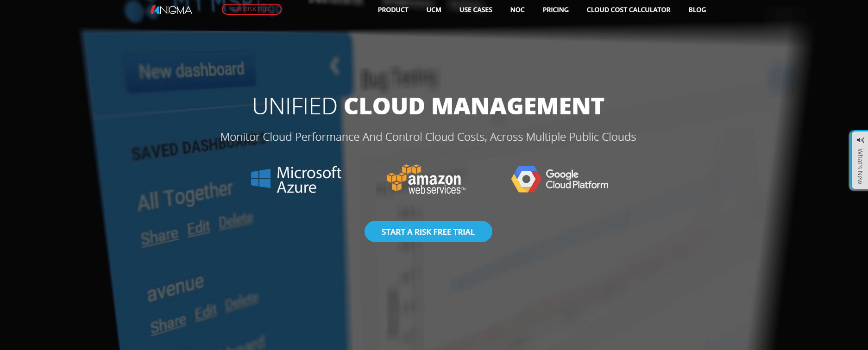The width and height of the screenshot is (868, 350).
Task: Open Cloud Cost Calculator link
Action: point(628,10)
